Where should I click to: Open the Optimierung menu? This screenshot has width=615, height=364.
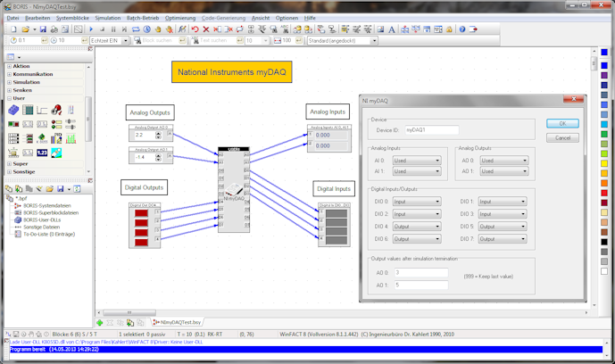click(180, 18)
